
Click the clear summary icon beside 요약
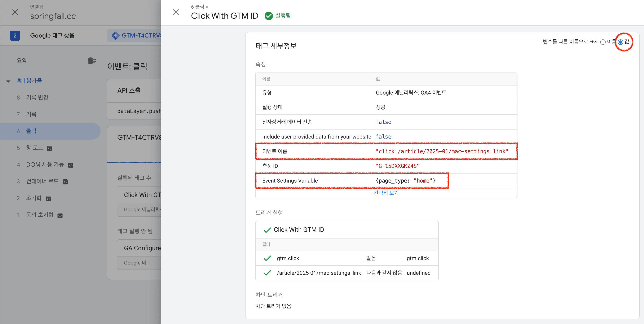tap(92, 61)
